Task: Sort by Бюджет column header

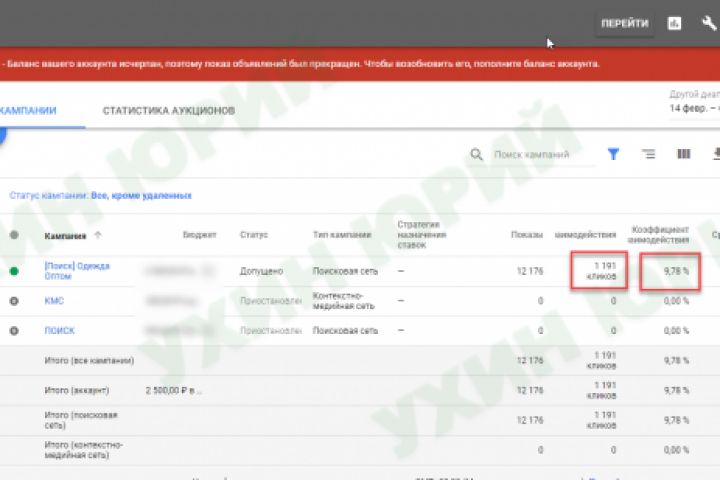Action: pos(199,235)
